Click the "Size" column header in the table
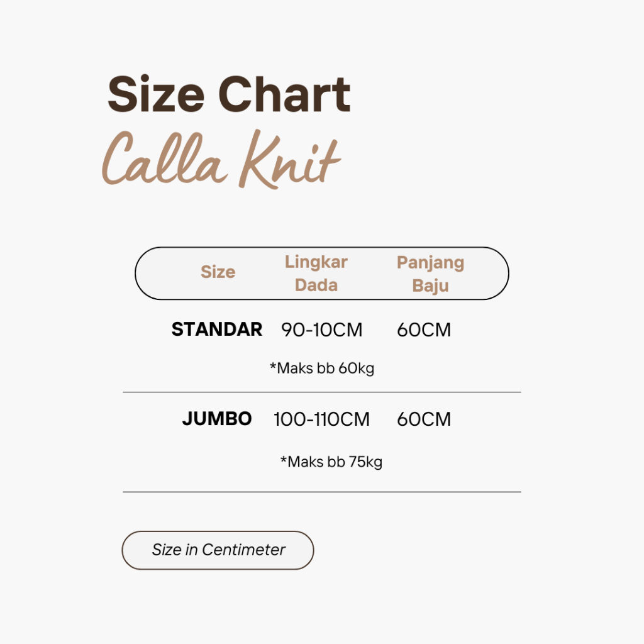This screenshot has width=644, height=644. (218, 272)
